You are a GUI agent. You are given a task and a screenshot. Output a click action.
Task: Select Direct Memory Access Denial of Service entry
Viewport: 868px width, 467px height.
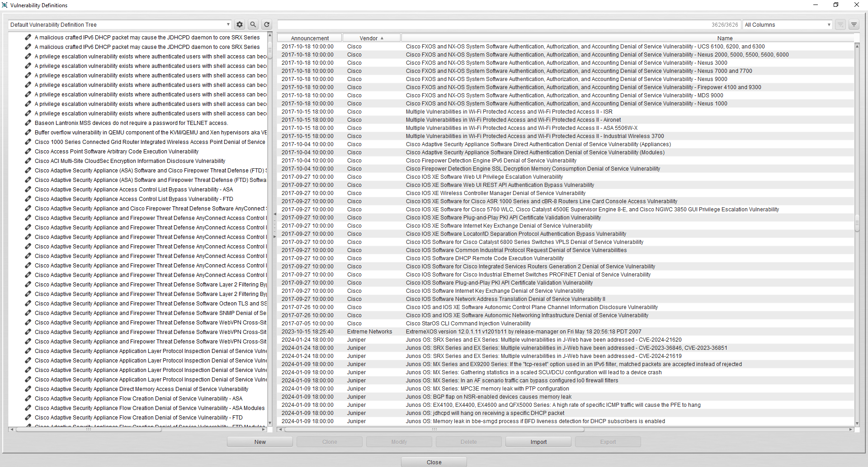coord(142,389)
